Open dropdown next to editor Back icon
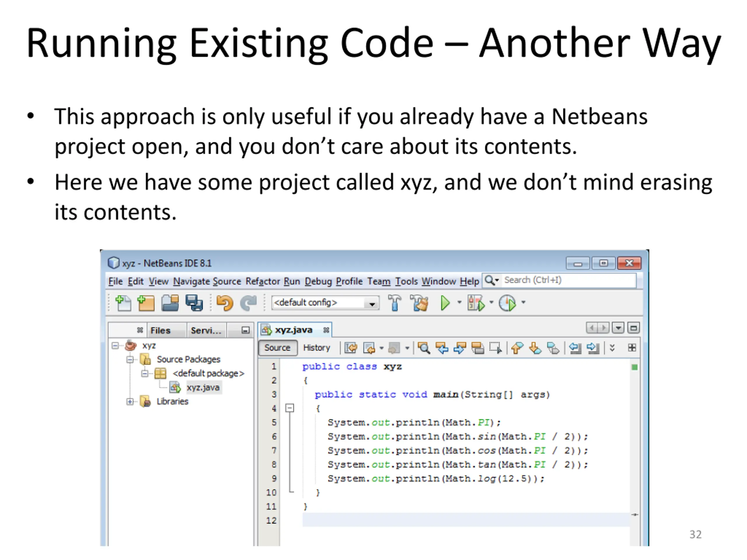Image resolution: width=747 pixels, height=560 pixels. [x=382, y=348]
